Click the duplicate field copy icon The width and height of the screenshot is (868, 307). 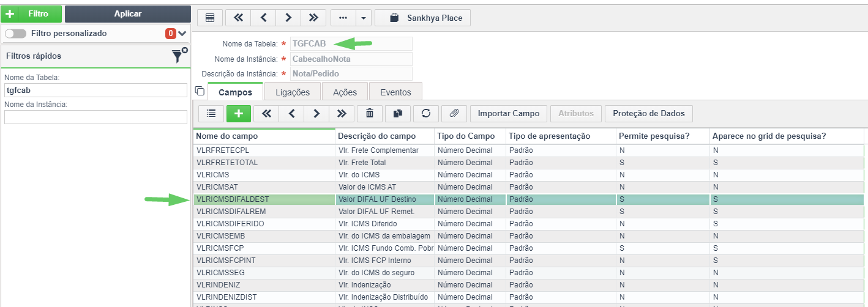pyautogui.click(x=397, y=113)
